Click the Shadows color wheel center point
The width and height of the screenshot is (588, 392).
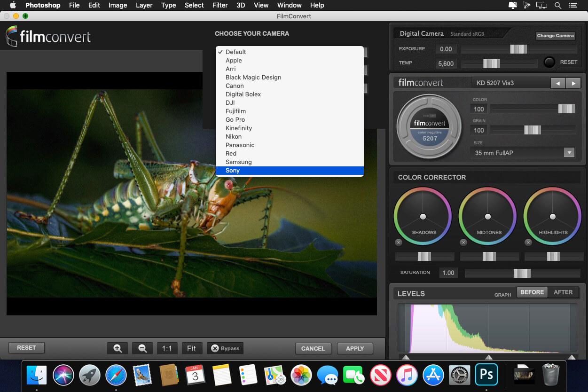pyautogui.click(x=423, y=217)
